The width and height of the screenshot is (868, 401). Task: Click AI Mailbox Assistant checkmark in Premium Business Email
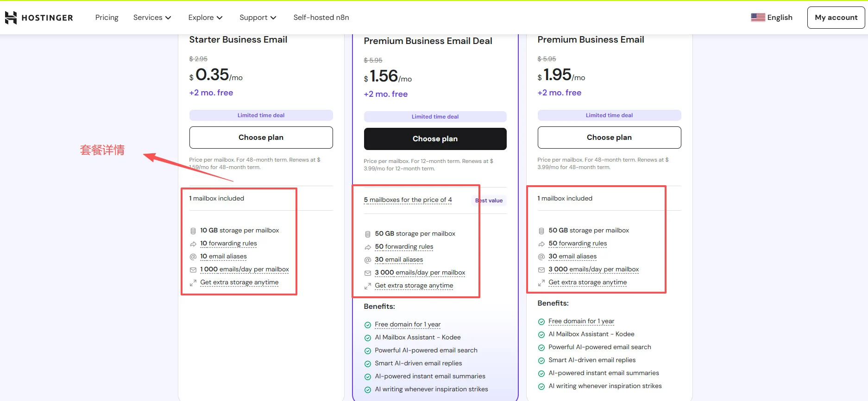point(541,334)
